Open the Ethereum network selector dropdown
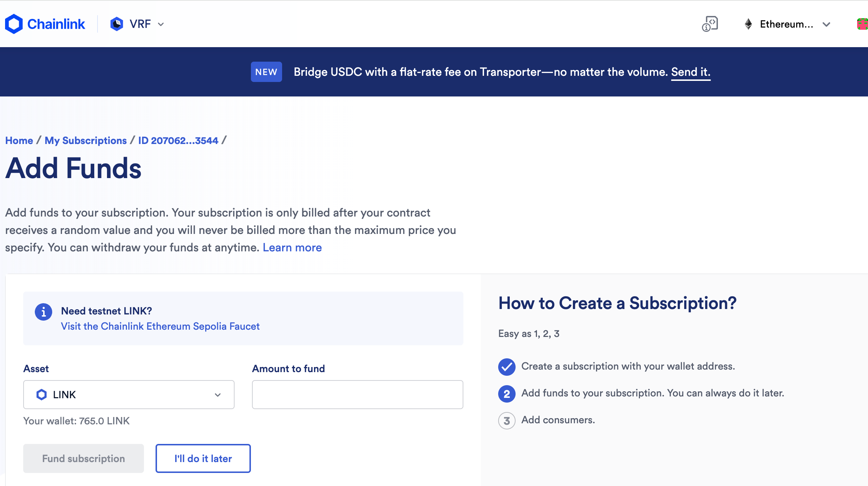Image resolution: width=868 pixels, height=486 pixels. click(x=787, y=24)
